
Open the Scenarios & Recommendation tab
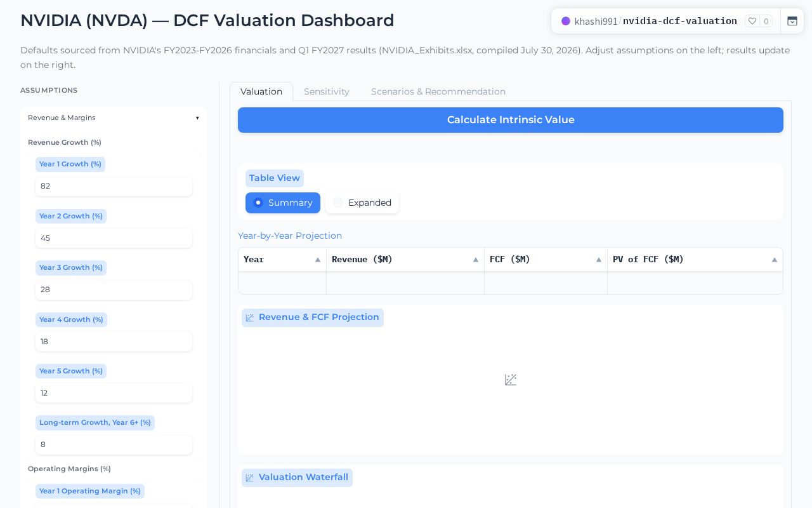coord(438,91)
